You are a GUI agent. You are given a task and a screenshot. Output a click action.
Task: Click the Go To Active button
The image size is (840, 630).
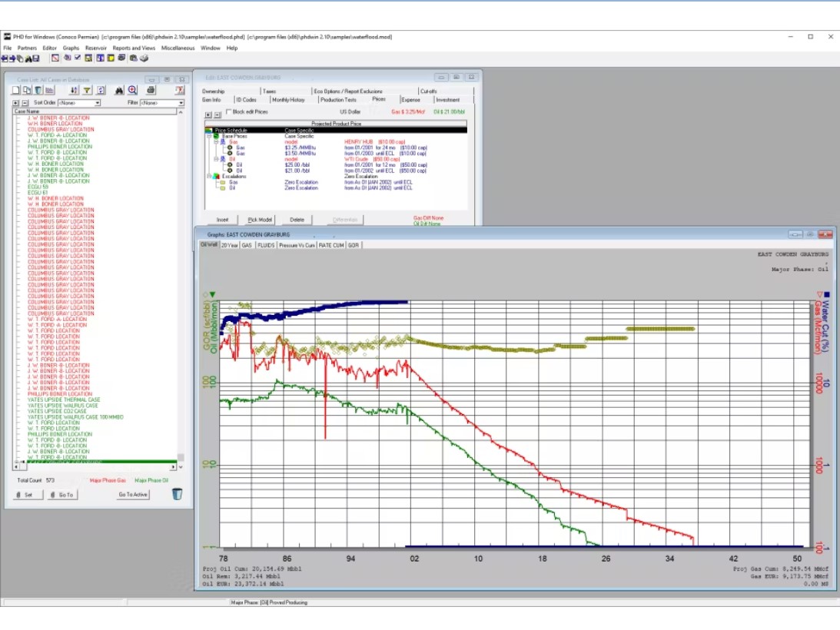point(133,495)
